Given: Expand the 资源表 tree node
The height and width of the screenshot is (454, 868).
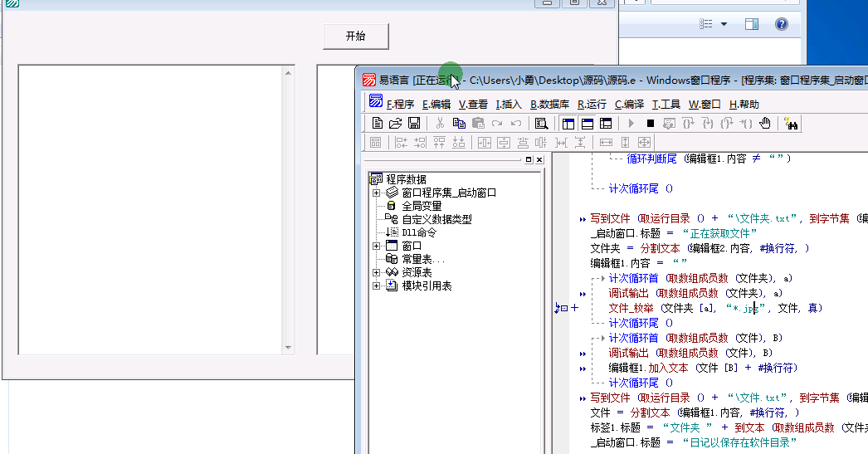Looking at the screenshot, I should (377, 272).
